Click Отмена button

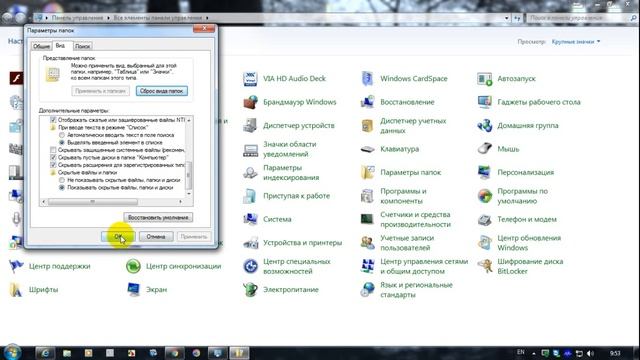(156, 237)
